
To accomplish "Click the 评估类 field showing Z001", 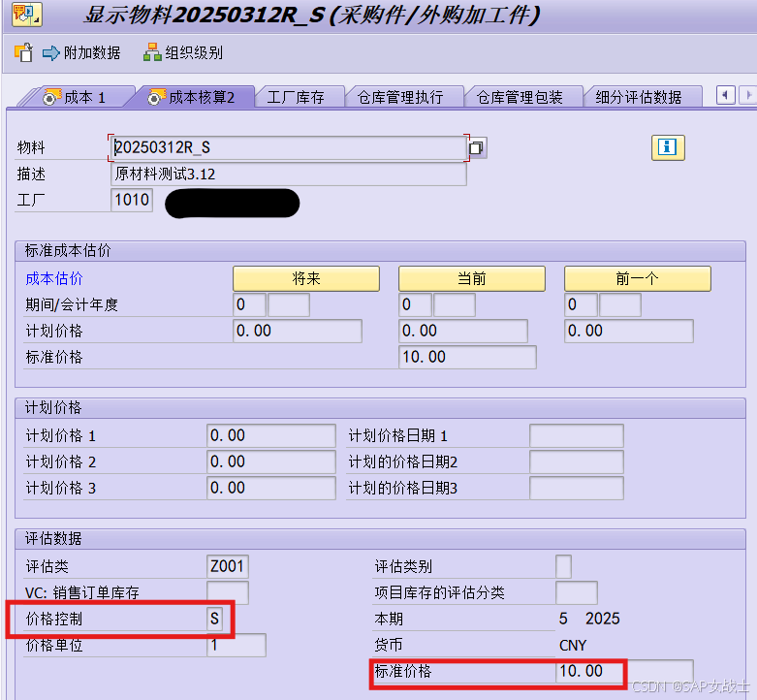I will pos(228,566).
